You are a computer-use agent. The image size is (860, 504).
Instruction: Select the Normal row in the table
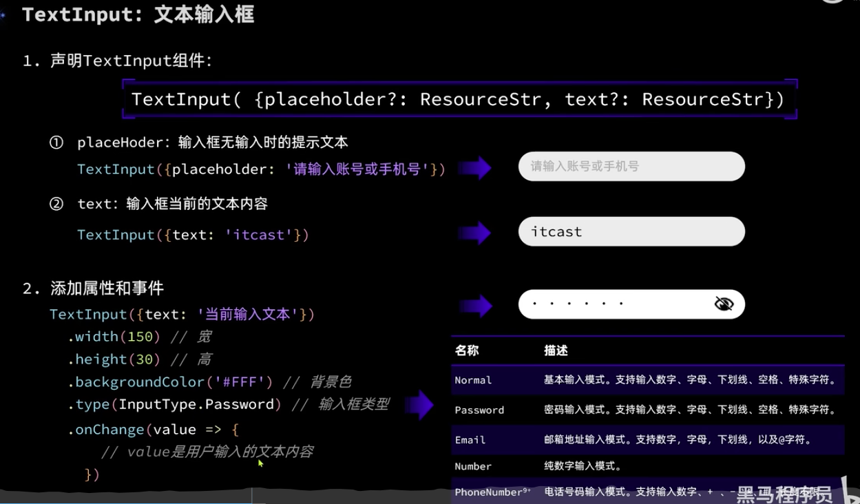coord(647,380)
